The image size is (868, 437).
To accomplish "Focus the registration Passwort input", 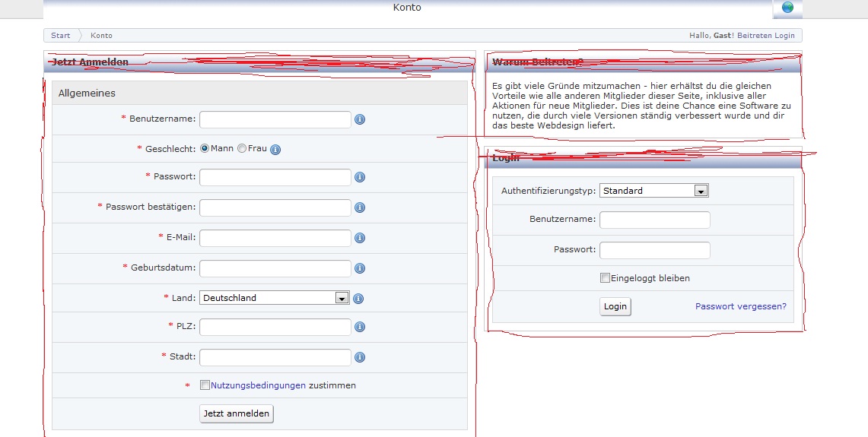I will [275, 178].
